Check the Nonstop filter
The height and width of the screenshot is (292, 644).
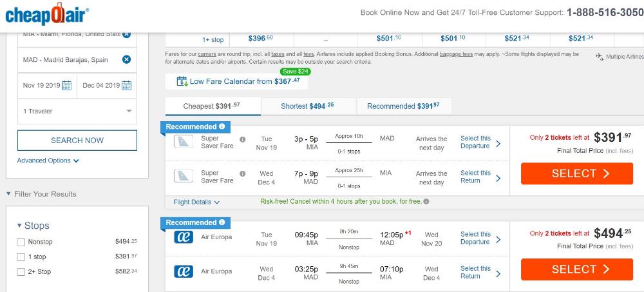(x=21, y=242)
